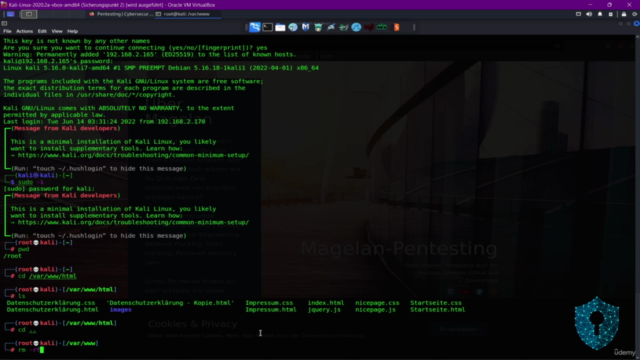Image resolution: width=640 pixels, height=360 pixels.
Task: Click nicepage.css in the listing
Action: (377, 303)
